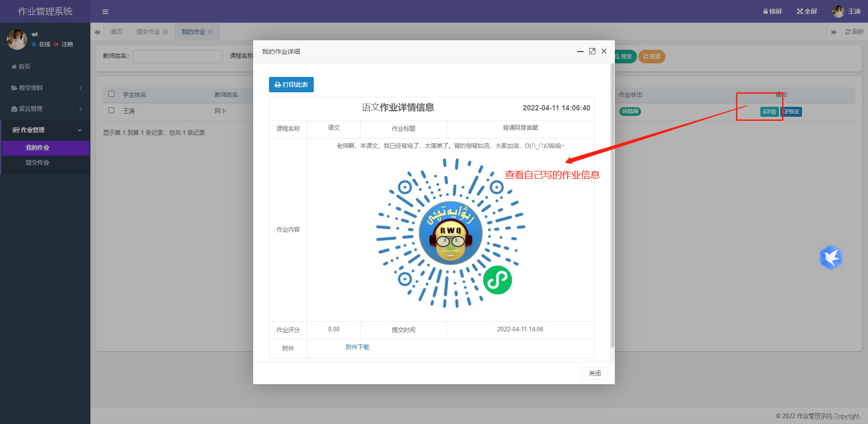Click the lock screen button 锁屏
This screenshot has width=868, height=424.
pyautogui.click(x=773, y=11)
